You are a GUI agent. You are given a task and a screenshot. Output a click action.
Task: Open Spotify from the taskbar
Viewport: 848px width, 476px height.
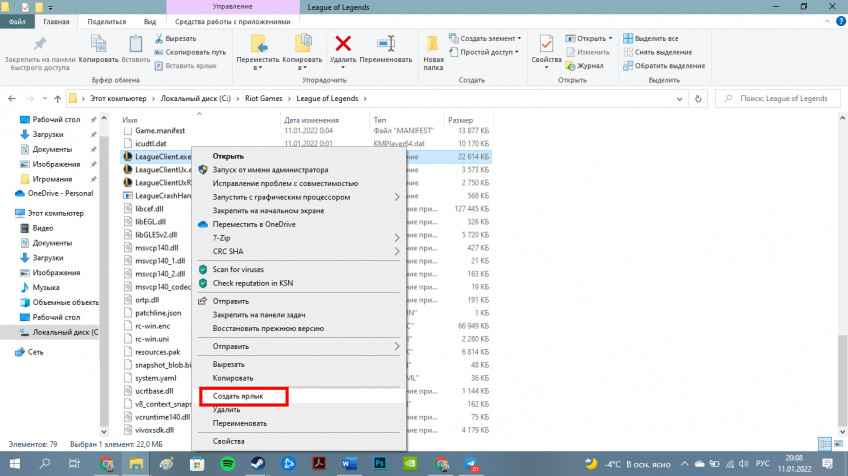pyautogui.click(x=228, y=464)
